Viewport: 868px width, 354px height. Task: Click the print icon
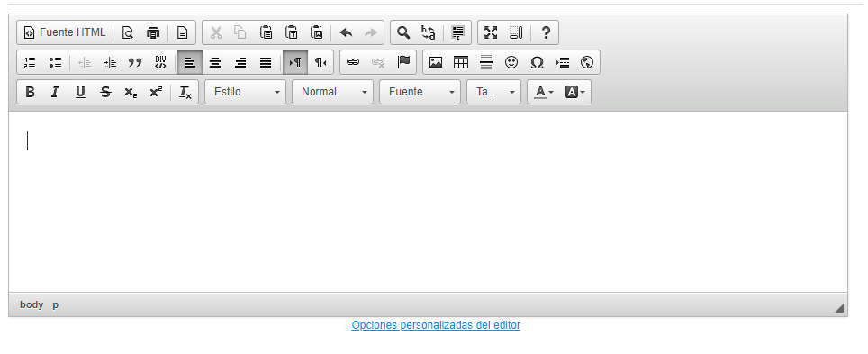153,32
